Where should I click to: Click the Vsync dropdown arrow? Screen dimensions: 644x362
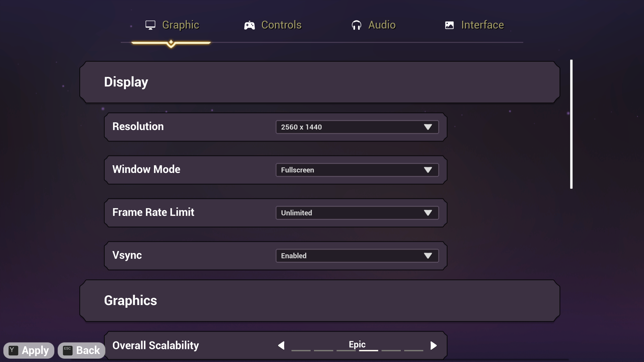pos(428,256)
